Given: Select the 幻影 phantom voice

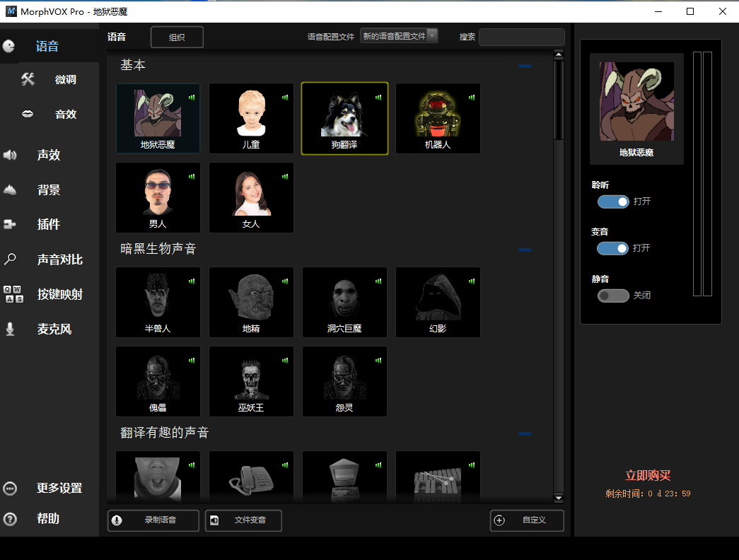Looking at the screenshot, I should click(x=438, y=302).
